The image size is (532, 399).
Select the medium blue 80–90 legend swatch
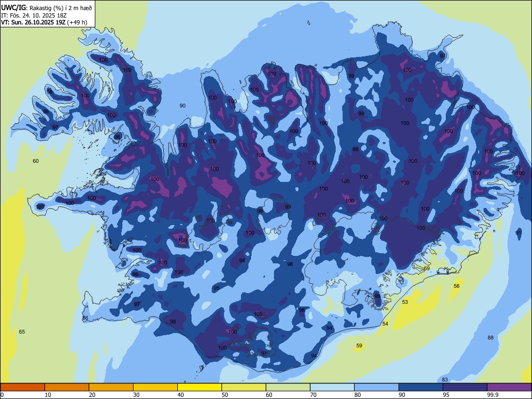[x=377, y=387]
